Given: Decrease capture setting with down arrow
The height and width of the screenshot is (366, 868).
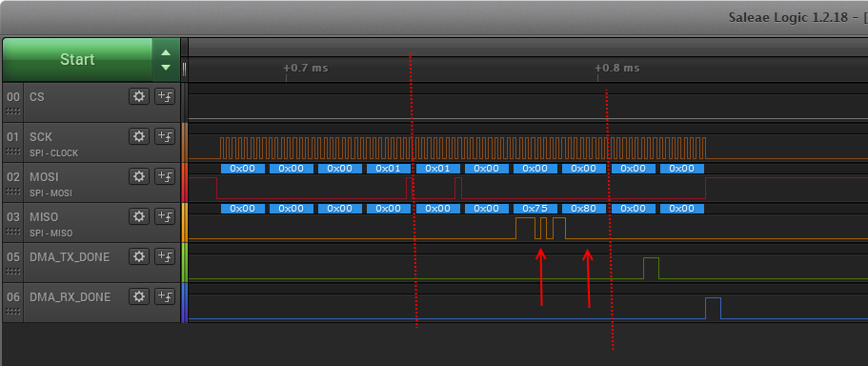Looking at the screenshot, I should click(x=166, y=68).
